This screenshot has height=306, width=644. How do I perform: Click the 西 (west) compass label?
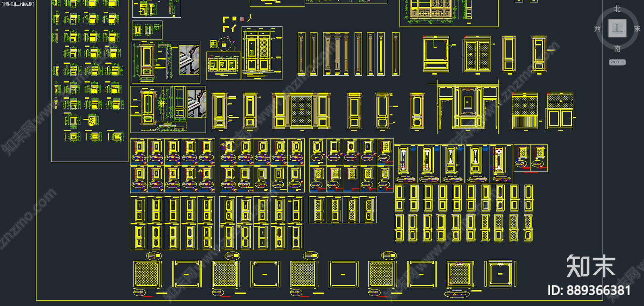[597, 29]
